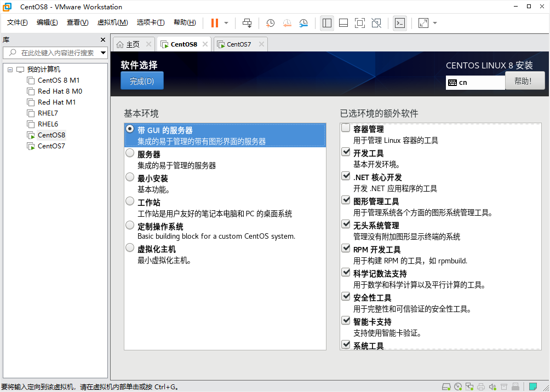Close the CentOS8 tab
This screenshot has height=392, width=550.
pos(205,44)
